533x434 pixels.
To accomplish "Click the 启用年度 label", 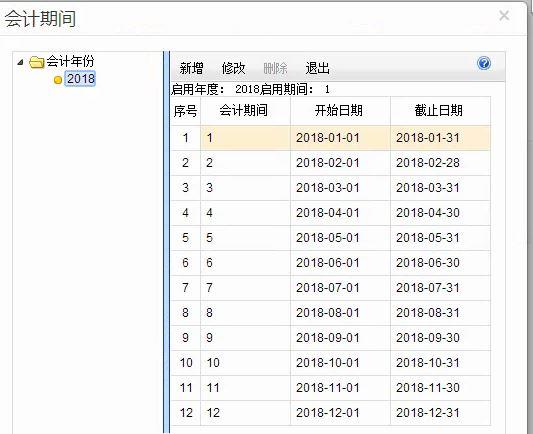I will tap(198, 90).
